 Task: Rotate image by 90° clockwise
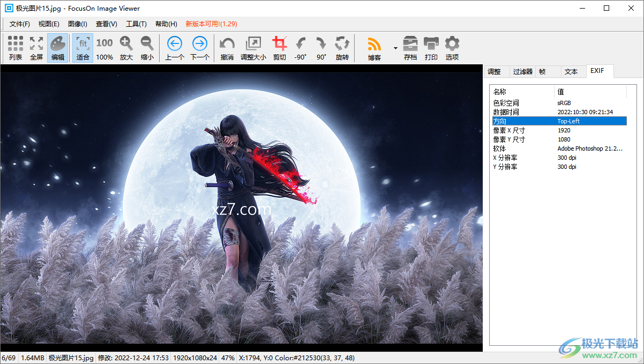[x=321, y=48]
